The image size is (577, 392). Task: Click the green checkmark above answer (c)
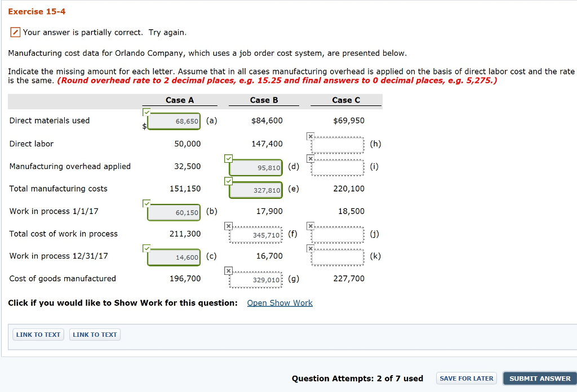coord(147,248)
